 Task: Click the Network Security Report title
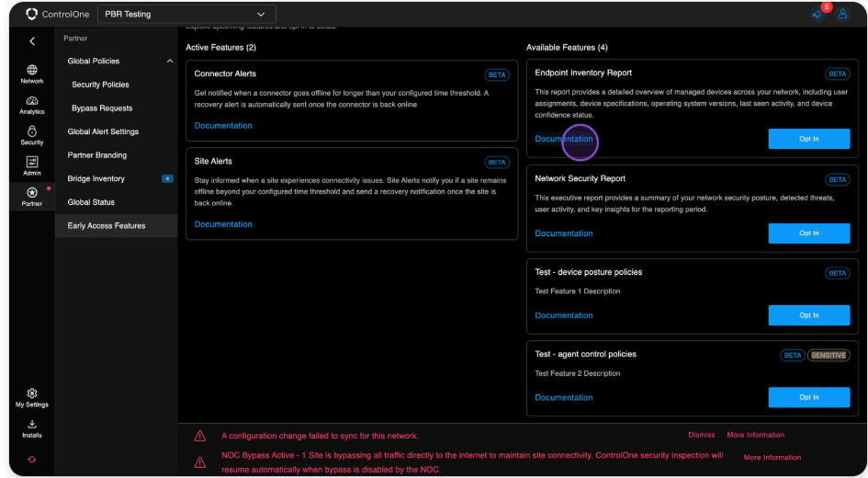[580, 178]
